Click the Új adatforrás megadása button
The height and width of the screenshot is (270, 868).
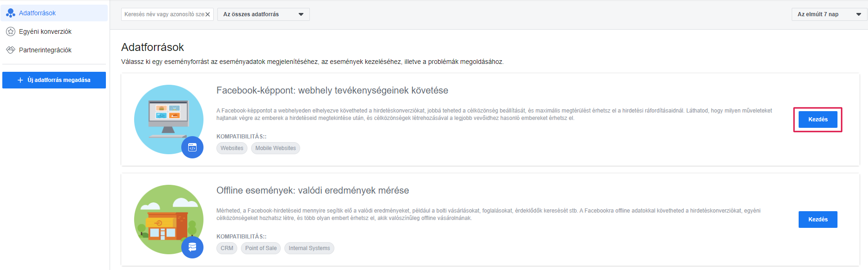54,80
